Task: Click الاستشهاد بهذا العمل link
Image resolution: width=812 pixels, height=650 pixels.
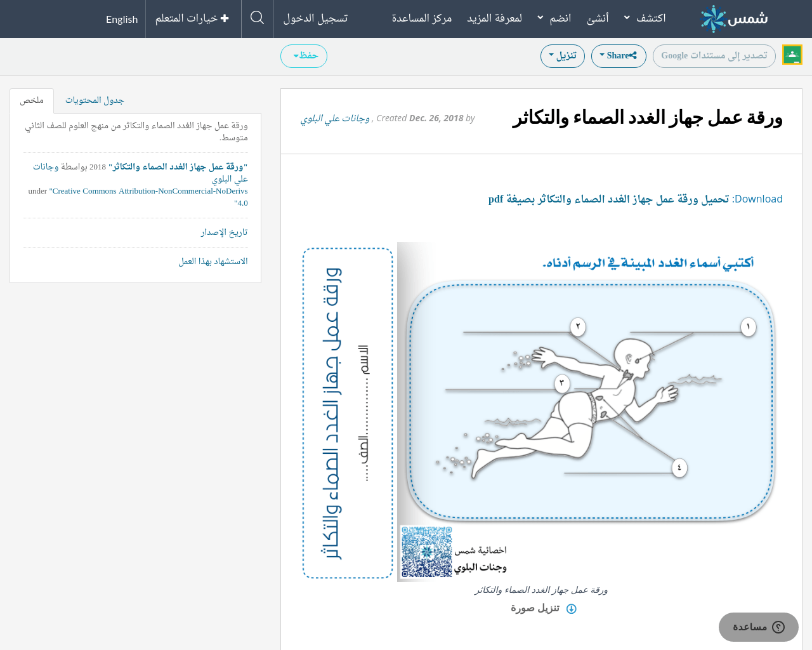Action: click(x=213, y=262)
